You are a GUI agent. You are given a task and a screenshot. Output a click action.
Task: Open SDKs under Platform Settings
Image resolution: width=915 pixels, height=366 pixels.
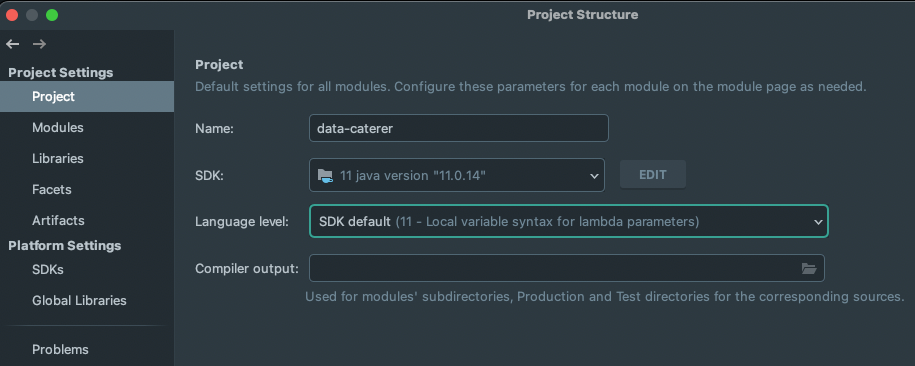tap(48, 270)
